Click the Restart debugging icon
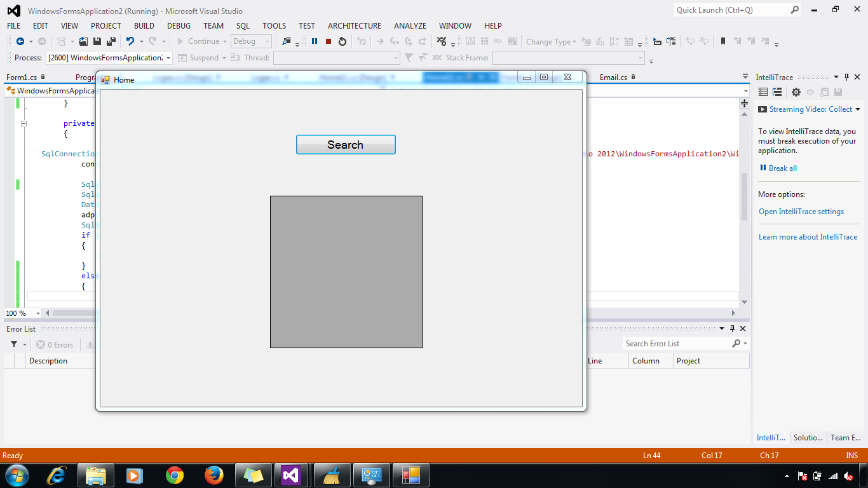 [342, 41]
